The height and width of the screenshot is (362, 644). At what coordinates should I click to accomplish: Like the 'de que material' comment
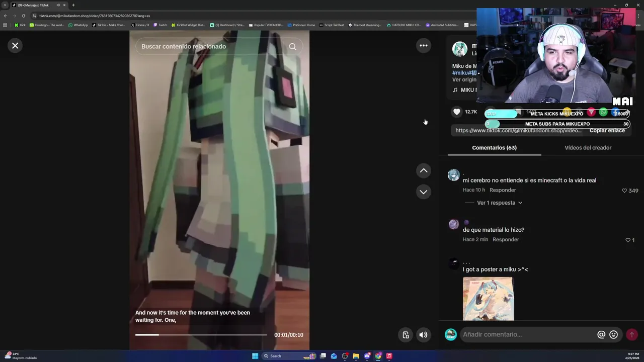pos(627,240)
